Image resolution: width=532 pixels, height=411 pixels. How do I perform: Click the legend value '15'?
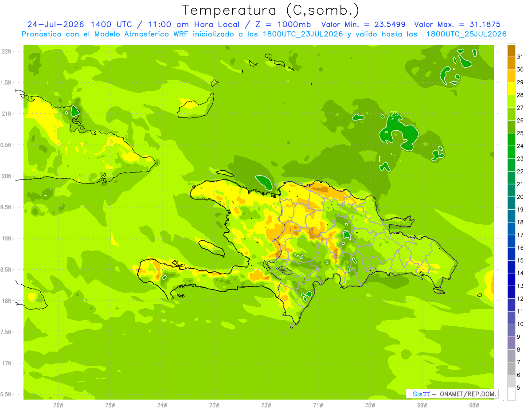tap(520, 261)
